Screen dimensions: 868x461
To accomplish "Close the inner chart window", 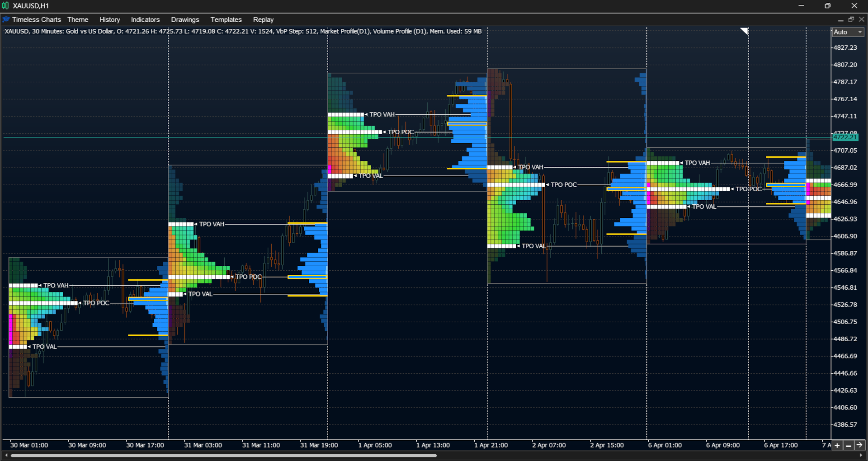I will click(x=862, y=20).
